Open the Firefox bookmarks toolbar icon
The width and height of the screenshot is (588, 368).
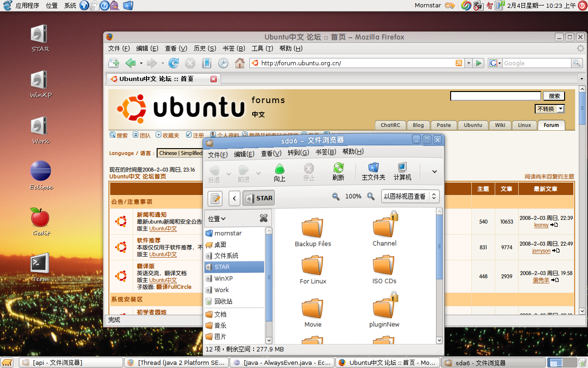[x=207, y=63]
